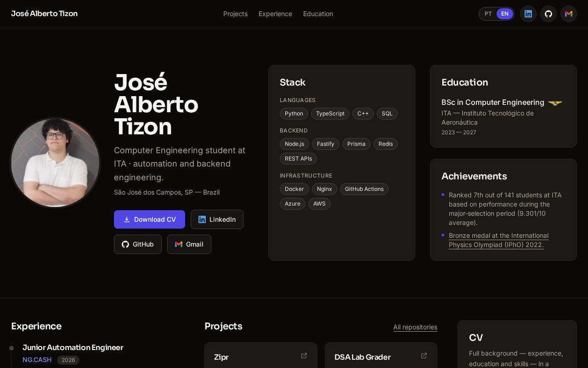Open the Gmail contact button
588x368 pixels.
click(189, 244)
